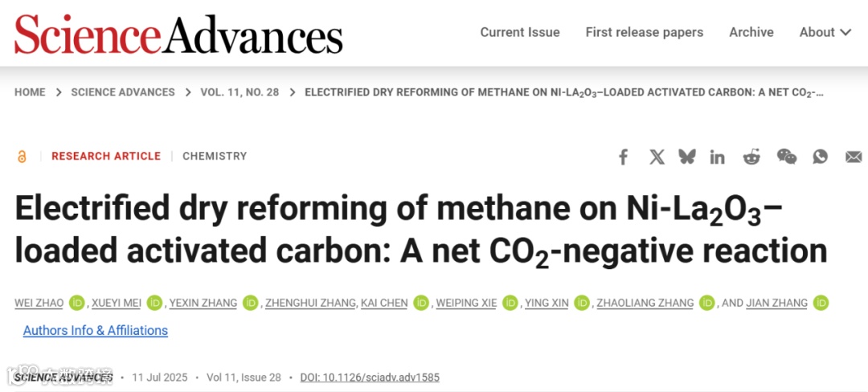Open Authors Info & Affiliations link
The width and height of the screenshot is (868, 392).
click(96, 330)
